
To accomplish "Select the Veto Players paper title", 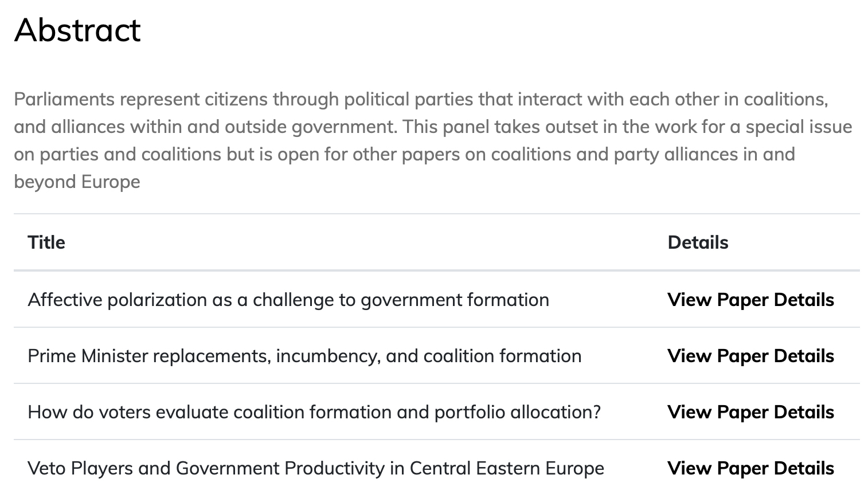I will click(x=315, y=468).
